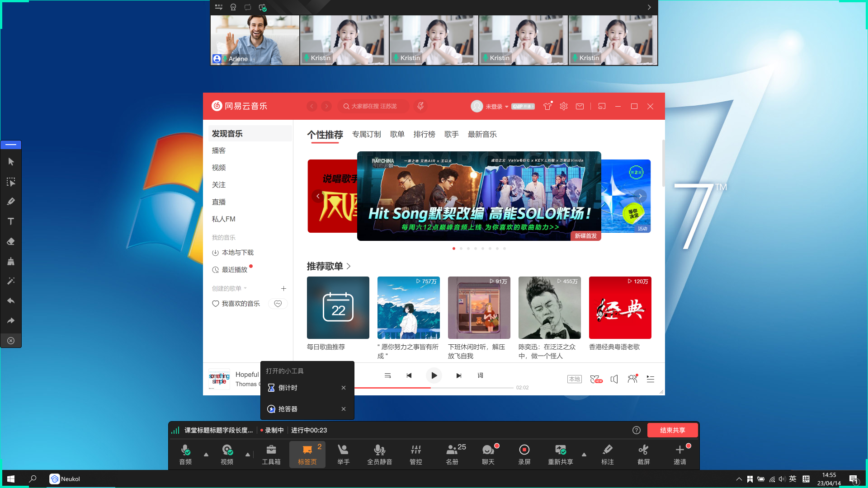Viewport: 868px width, 488px height.
Task: Open the listen-together people icon
Action: tap(632, 379)
